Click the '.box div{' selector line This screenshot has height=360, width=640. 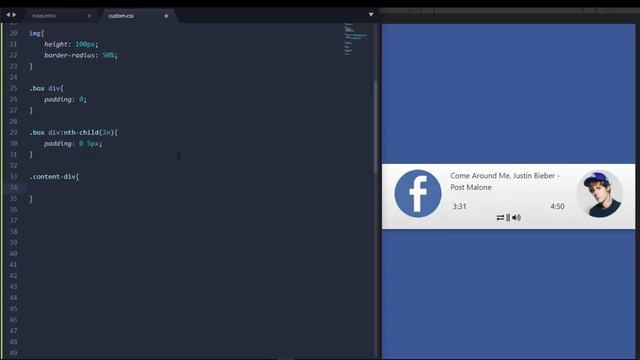47,88
